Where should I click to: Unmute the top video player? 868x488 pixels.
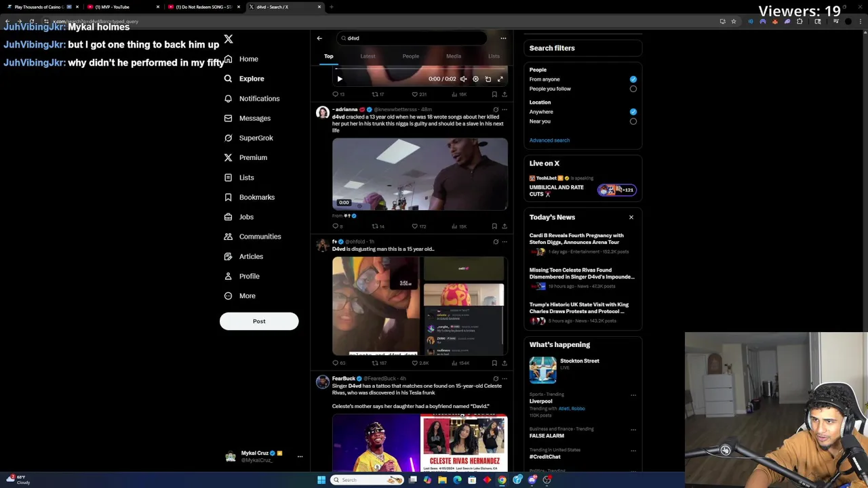463,79
